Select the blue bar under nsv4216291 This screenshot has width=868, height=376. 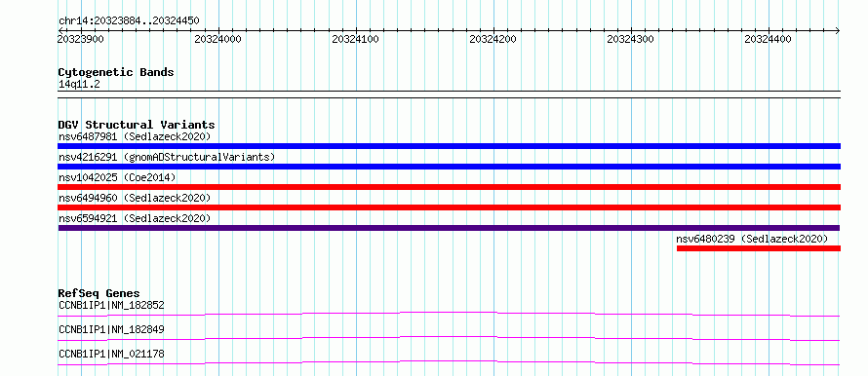pos(450,167)
